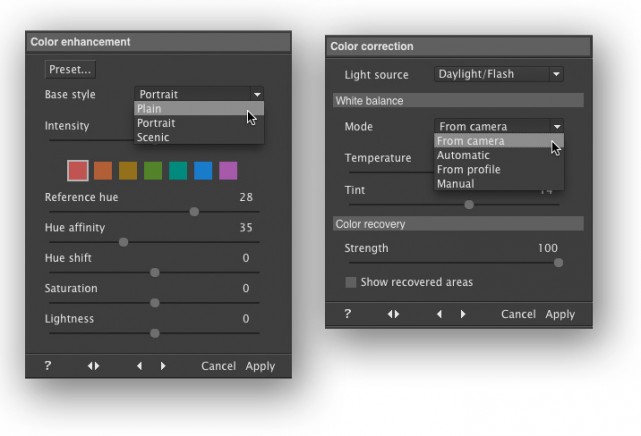Click left arrow in Color correction footer
This screenshot has height=436, width=641.
pyautogui.click(x=439, y=314)
